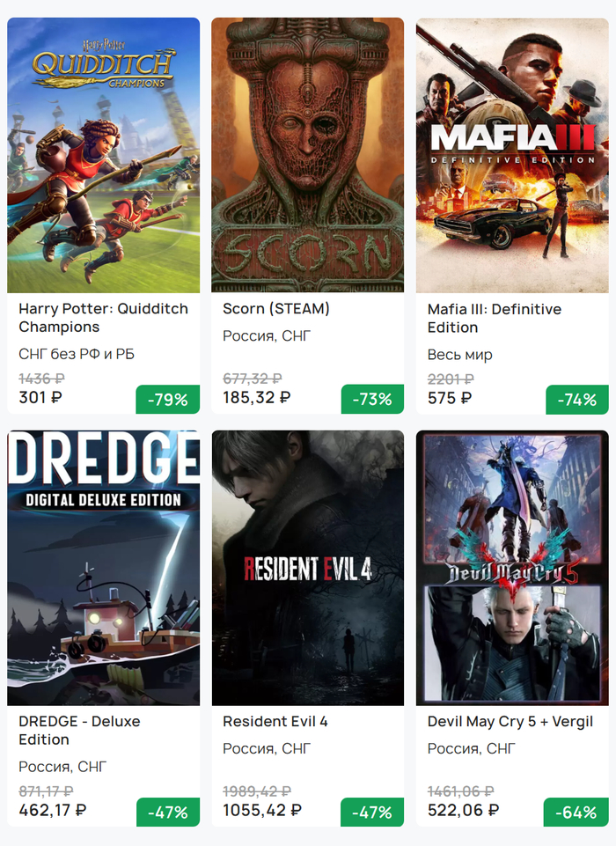The image size is (616, 846).
Task: Click the 301 ₽ price
Action: click(40, 397)
